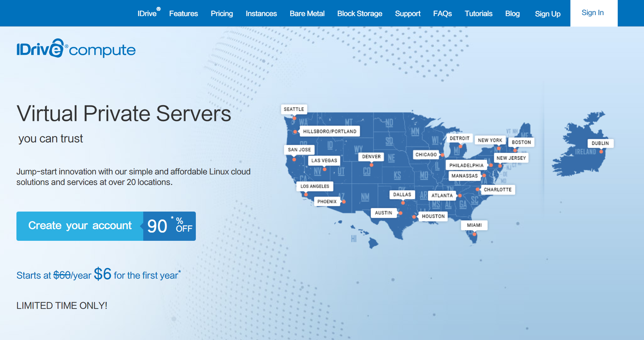Select the Denver map label
Image resolution: width=644 pixels, height=340 pixels.
(x=371, y=157)
